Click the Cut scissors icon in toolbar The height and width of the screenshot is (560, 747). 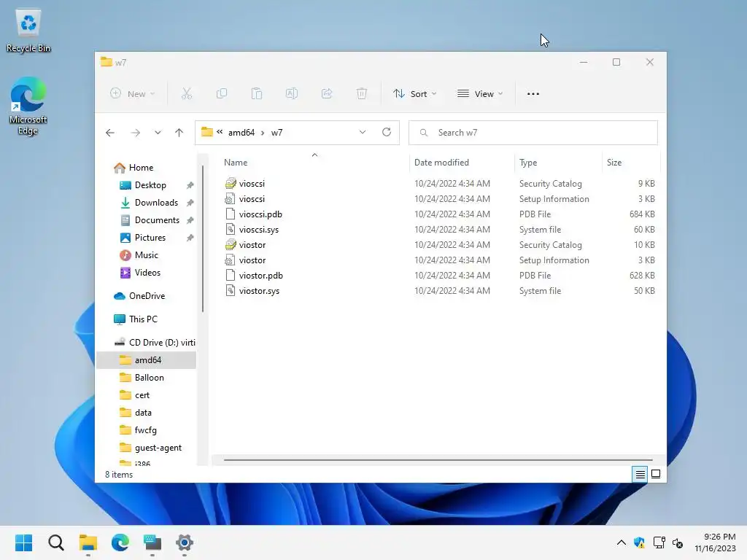click(186, 94)
